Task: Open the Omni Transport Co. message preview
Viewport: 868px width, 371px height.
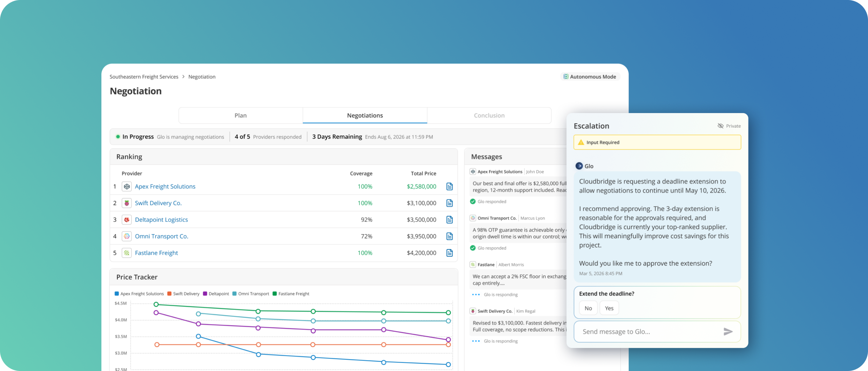Action: click(x=518, y=233)
